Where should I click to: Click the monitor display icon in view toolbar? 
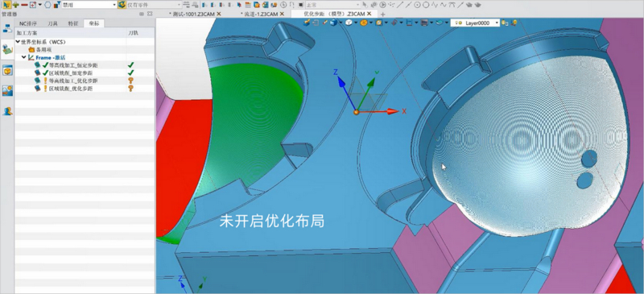425,23
